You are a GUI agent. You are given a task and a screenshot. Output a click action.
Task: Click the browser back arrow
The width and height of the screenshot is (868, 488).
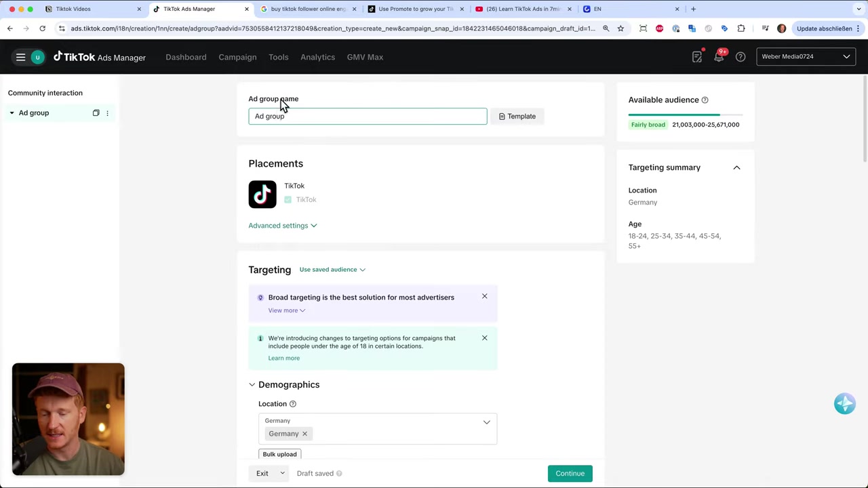[10, 28]
